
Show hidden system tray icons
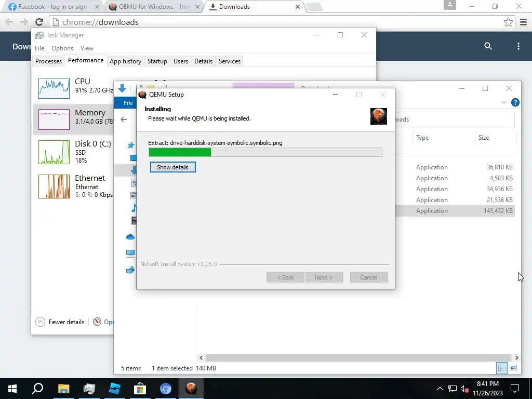(440, 389)
